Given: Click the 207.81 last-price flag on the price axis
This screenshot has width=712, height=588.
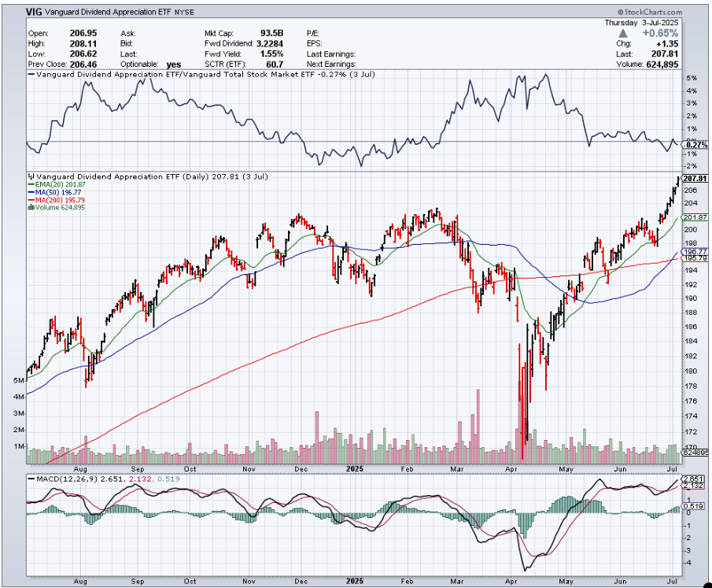Looking at the screenshot, I should [695, 179].
